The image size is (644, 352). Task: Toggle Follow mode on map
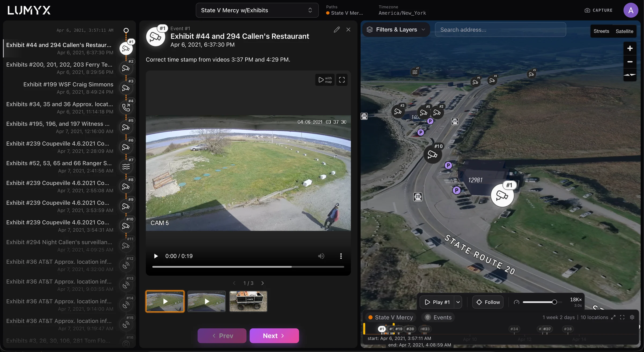[488, 302]
